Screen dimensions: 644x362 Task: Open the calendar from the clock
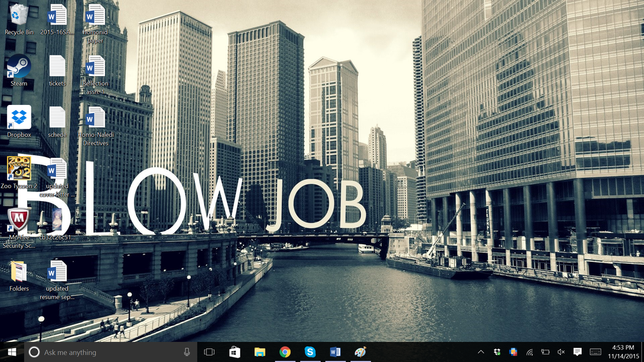(x=623, y=352)
